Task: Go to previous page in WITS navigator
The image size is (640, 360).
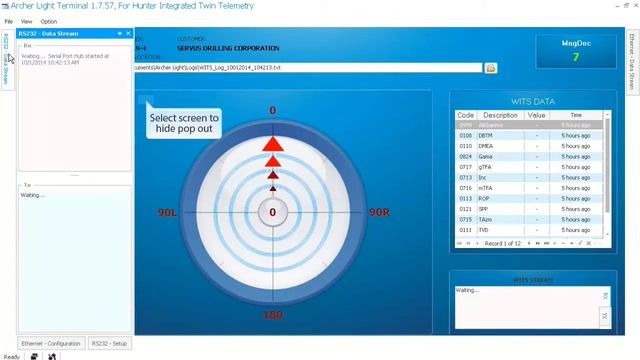Action: click(469, 243)
